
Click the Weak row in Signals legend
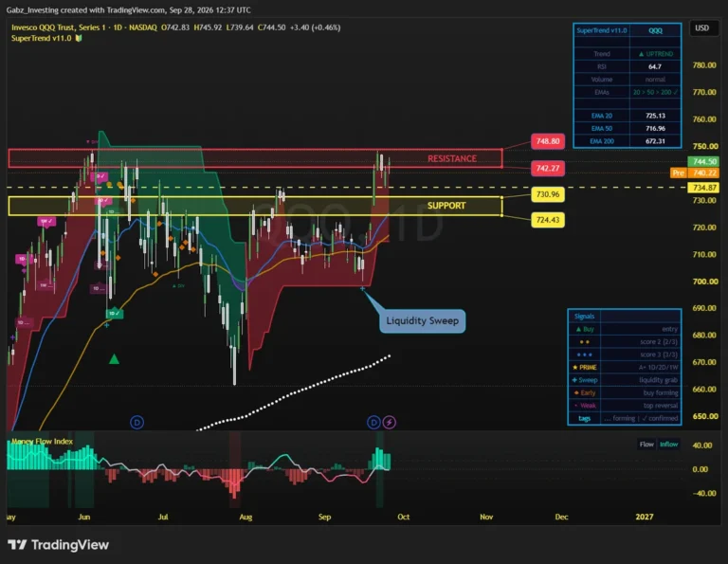625,406
